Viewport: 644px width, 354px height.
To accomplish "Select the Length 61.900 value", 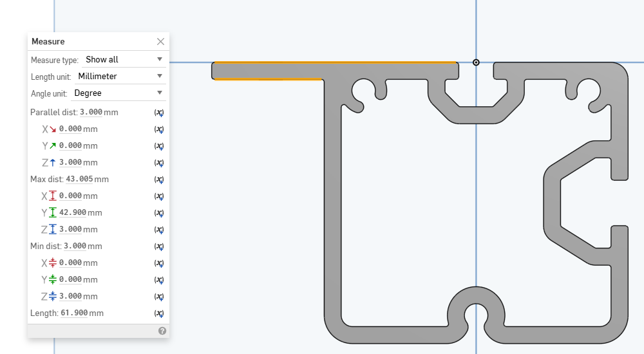I will [73, 313].
